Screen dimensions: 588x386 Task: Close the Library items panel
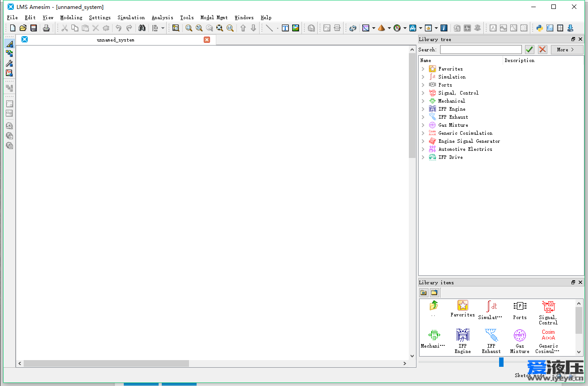click(x=580, y=282)
